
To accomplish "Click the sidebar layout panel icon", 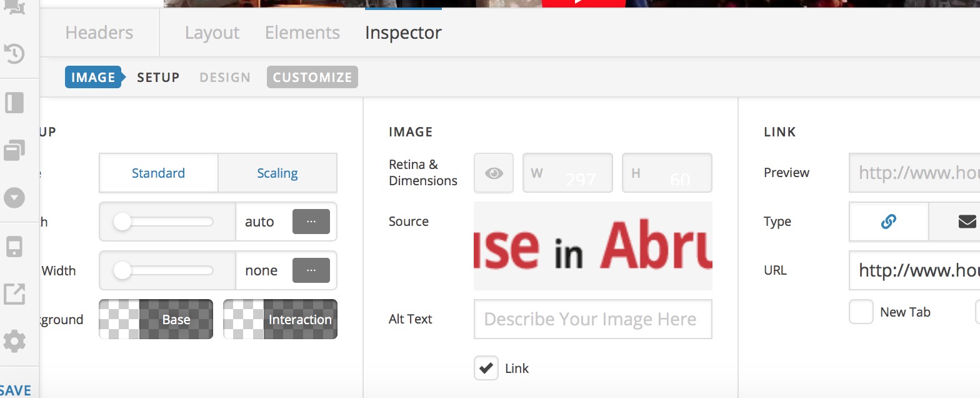I will point(14,103).
